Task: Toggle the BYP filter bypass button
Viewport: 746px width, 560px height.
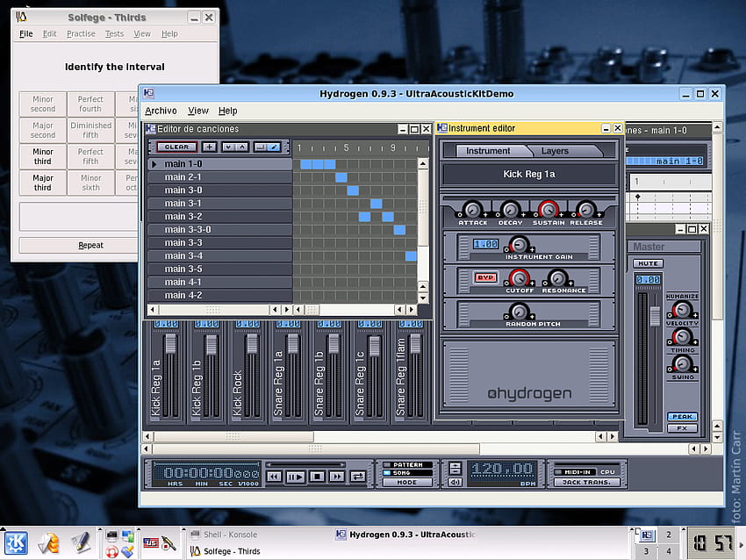Action: click(484, 277)
